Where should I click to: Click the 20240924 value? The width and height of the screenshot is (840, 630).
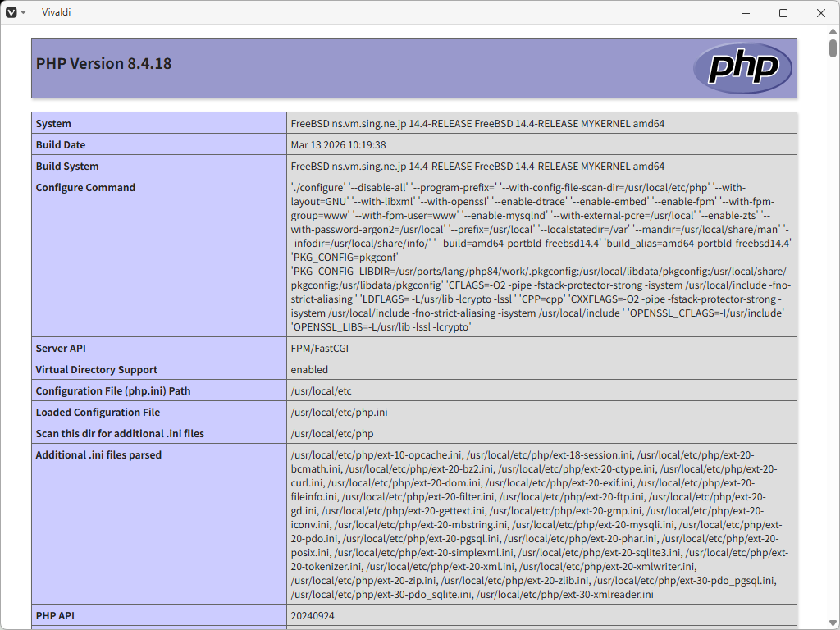click(x=313, y=615)
